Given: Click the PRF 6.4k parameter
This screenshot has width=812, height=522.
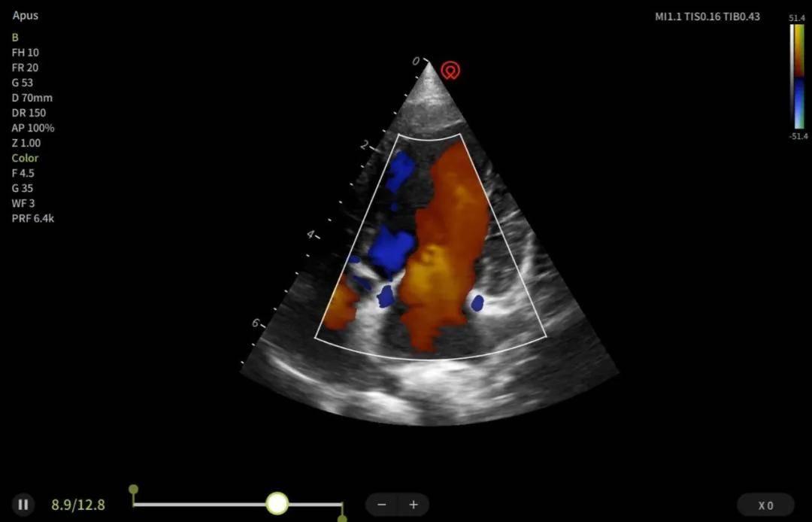Looking at the screenshot, I should 32,218.
